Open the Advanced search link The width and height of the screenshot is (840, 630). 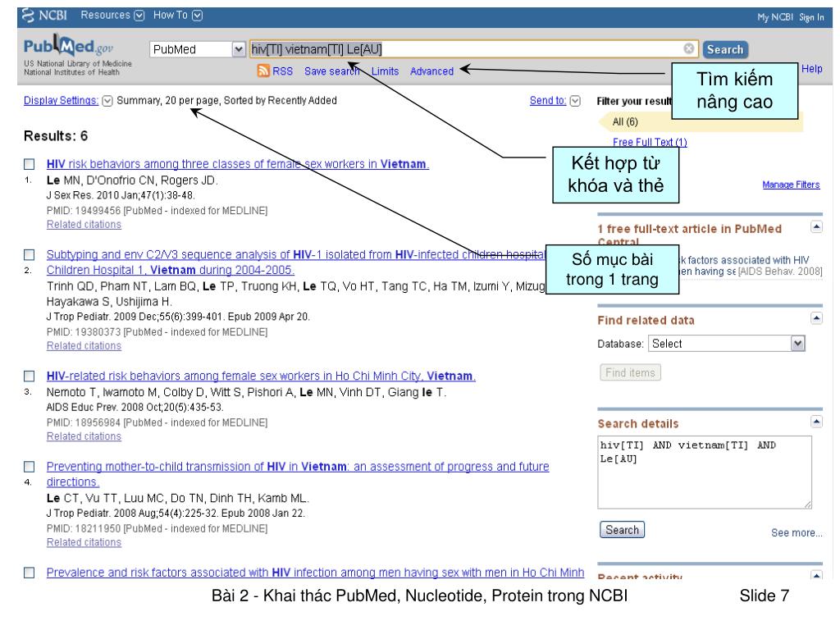pos(431,71)
